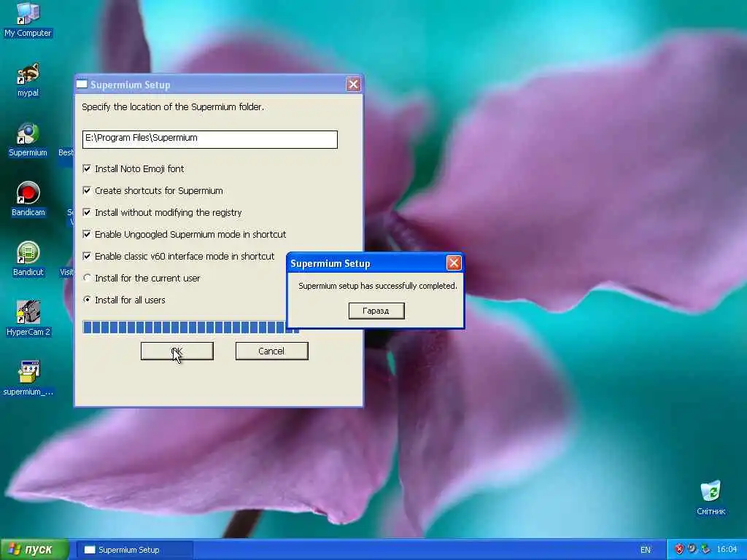The height and width of the screenshot is (560, 747).
Task: Open the Bandicut desktop icon
Action: click(x=28, y=260)
